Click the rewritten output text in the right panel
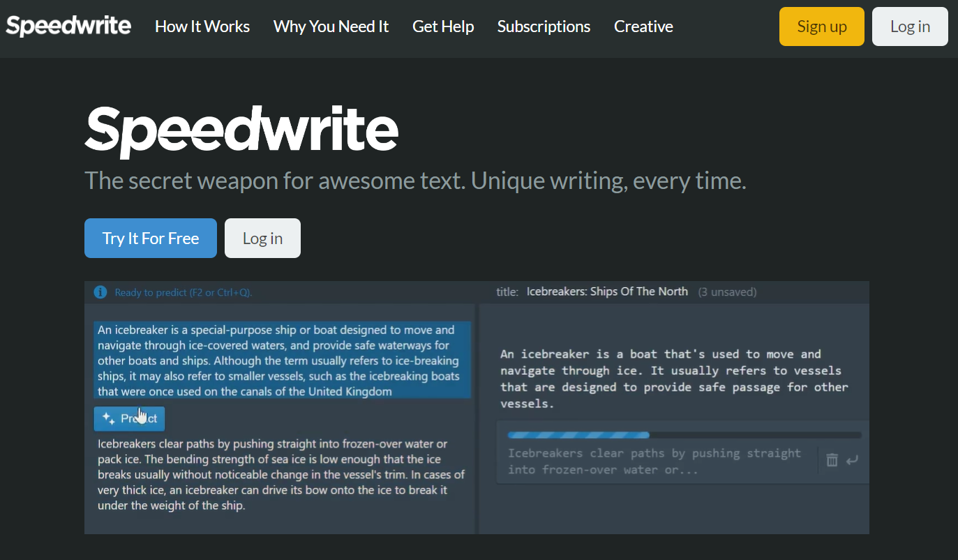This screenshot has height=560, width=958. (674, 379)
